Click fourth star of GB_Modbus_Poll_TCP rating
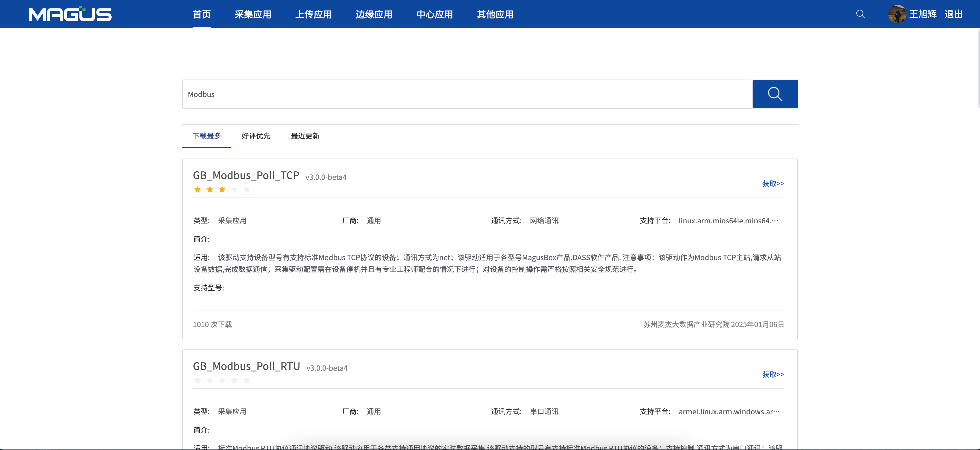The width and height of the screenshot is (980, 450). click(x=234, y=189)
